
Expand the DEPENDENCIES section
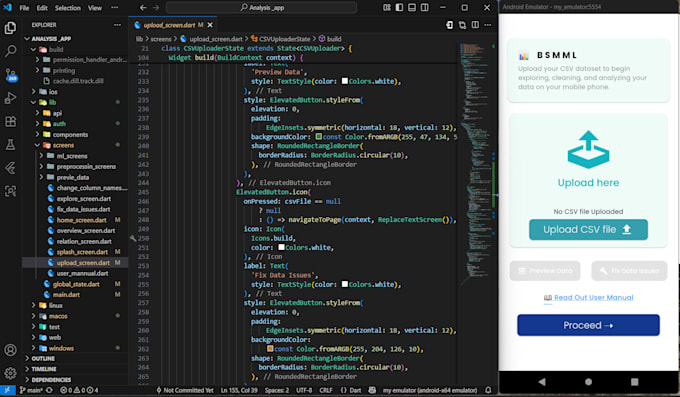click(x=75, y=380)
